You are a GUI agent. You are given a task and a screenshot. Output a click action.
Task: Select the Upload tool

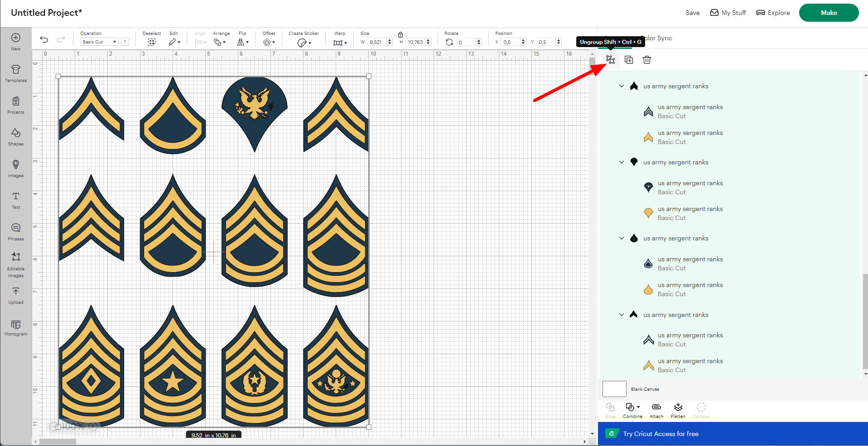coord(16,295)
